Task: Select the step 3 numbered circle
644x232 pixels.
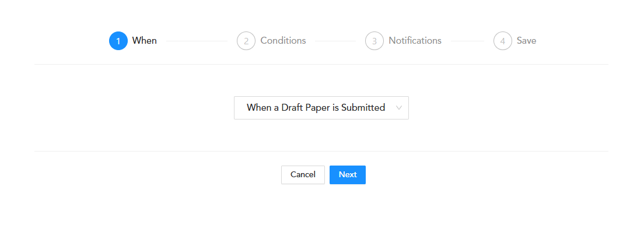Action: [374, 41]
